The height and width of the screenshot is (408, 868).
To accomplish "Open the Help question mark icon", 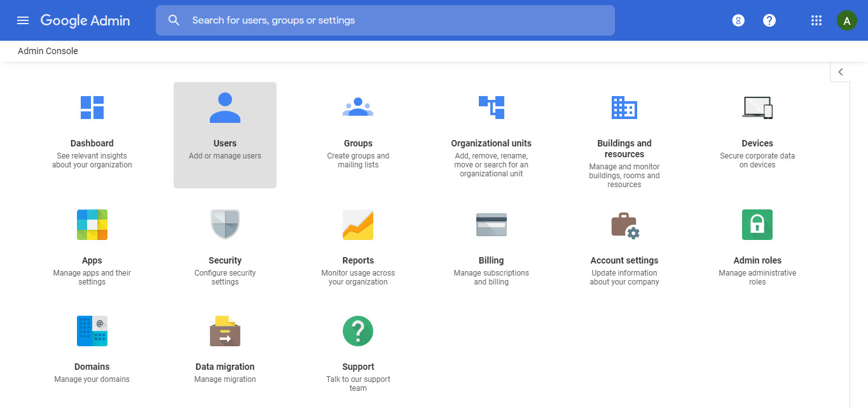I will click(769, 20).
